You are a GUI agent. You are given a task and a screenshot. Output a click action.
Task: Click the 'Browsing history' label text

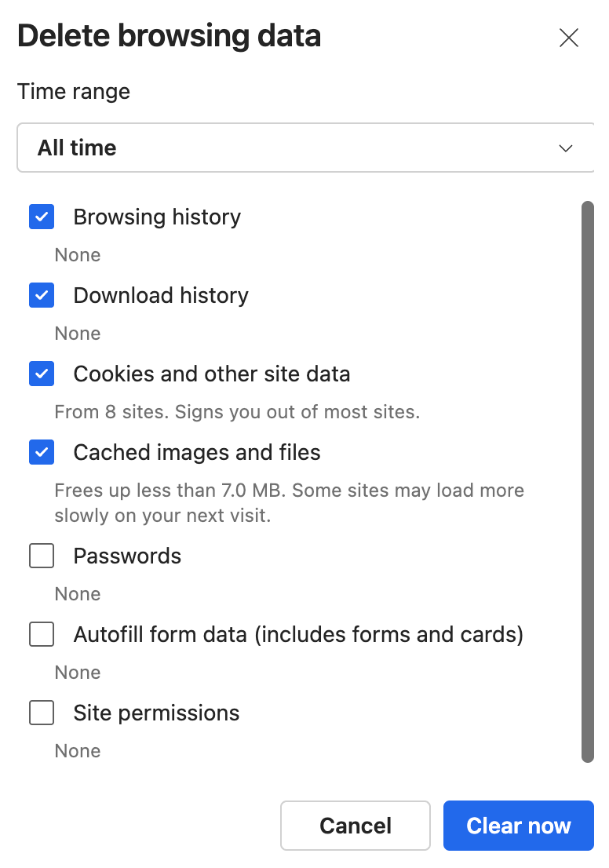[157, 217]
